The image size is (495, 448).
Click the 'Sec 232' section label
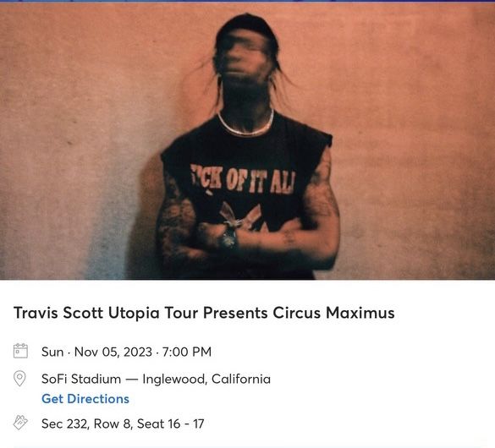point(64,423)
